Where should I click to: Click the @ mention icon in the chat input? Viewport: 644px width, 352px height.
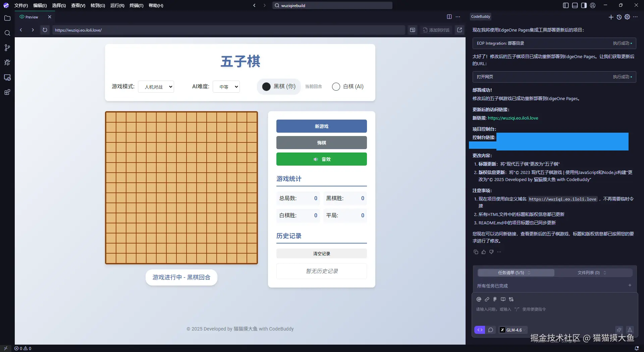pyautogui.click(x=479, y=299)
